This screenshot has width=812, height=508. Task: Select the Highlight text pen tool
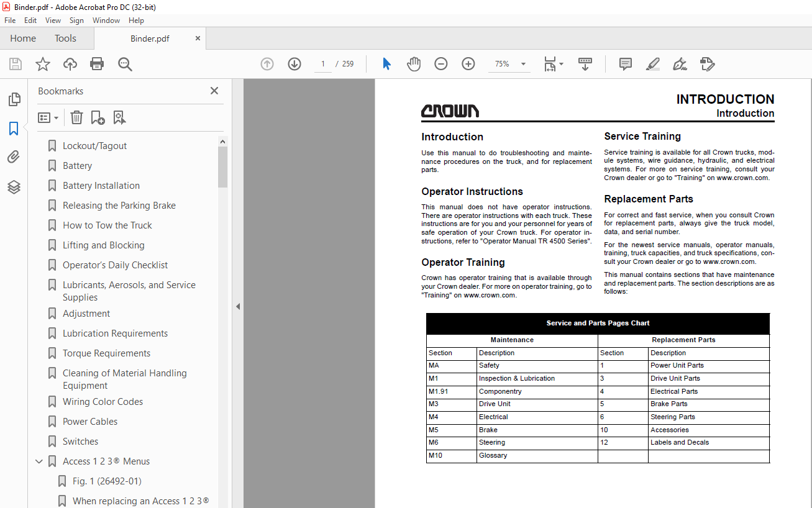(652, 64)
